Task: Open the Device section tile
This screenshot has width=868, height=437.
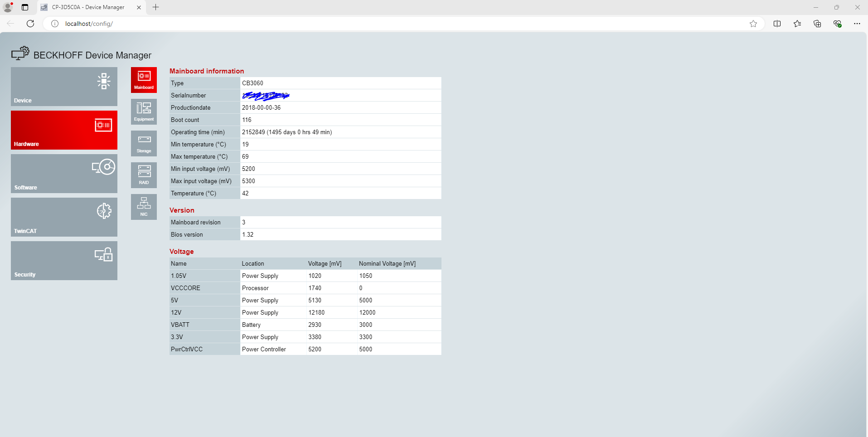Action: click(64, 87)
